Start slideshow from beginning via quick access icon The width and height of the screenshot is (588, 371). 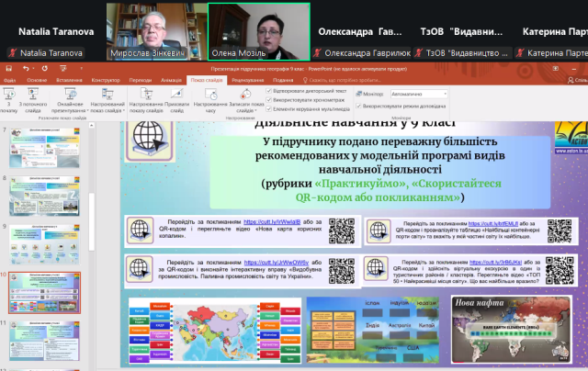(63, 68)
